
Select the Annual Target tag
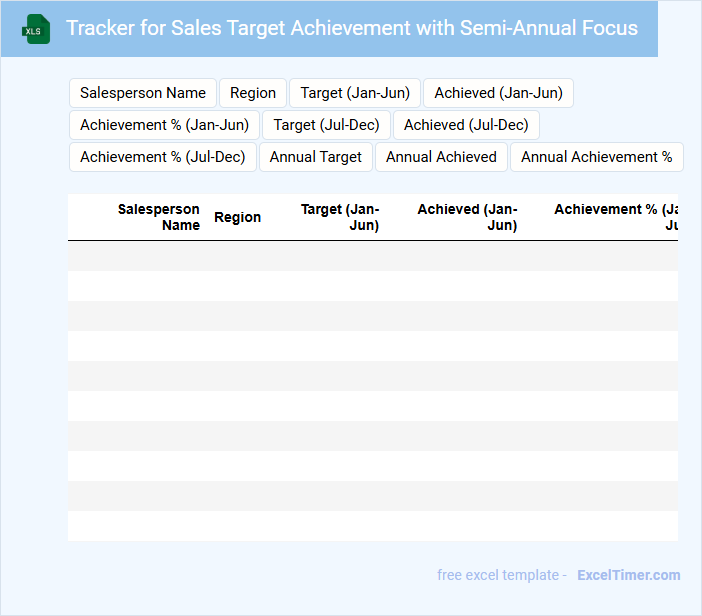(316, 157)
